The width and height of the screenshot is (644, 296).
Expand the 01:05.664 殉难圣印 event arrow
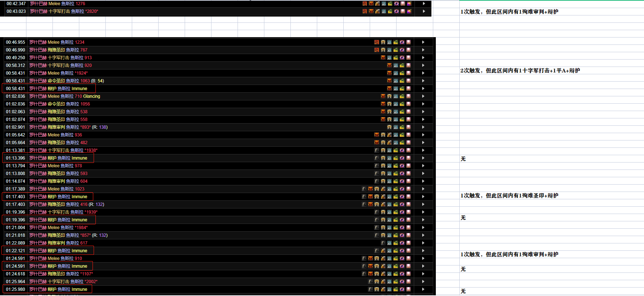[423, 143]
